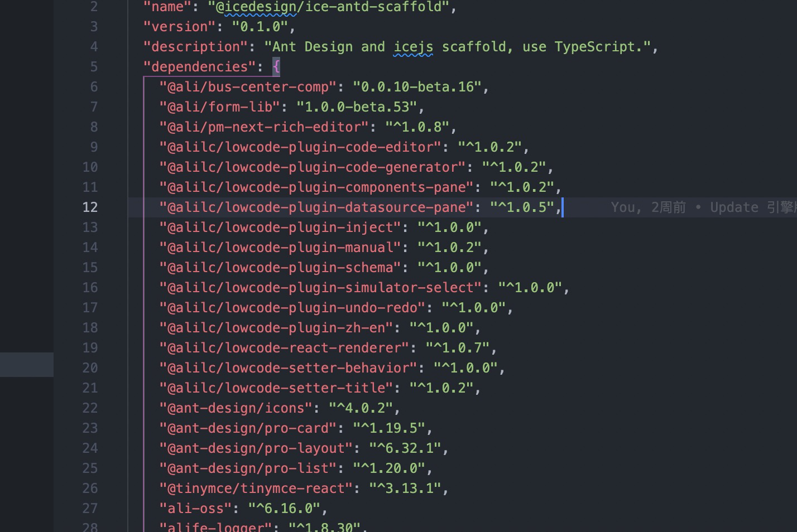Click line number 20 in the gutter
Screen dimensions: 797x532
(90, 368)
